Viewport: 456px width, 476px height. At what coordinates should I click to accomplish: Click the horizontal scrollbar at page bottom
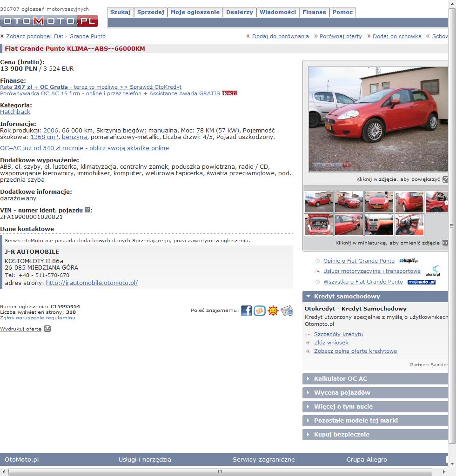(x=220, y=472)
